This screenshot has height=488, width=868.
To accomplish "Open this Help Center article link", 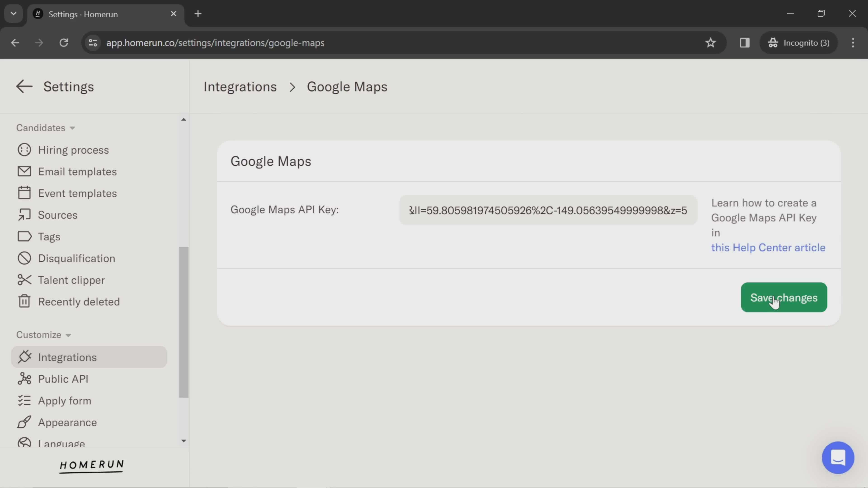I will (x=768, y=248).
